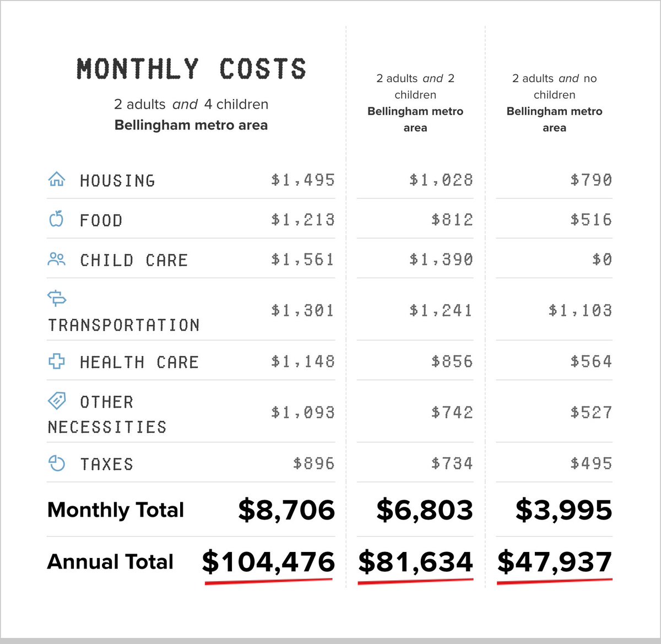
Task: Click the $1,561 child care amount
Action: pos(302,259)
